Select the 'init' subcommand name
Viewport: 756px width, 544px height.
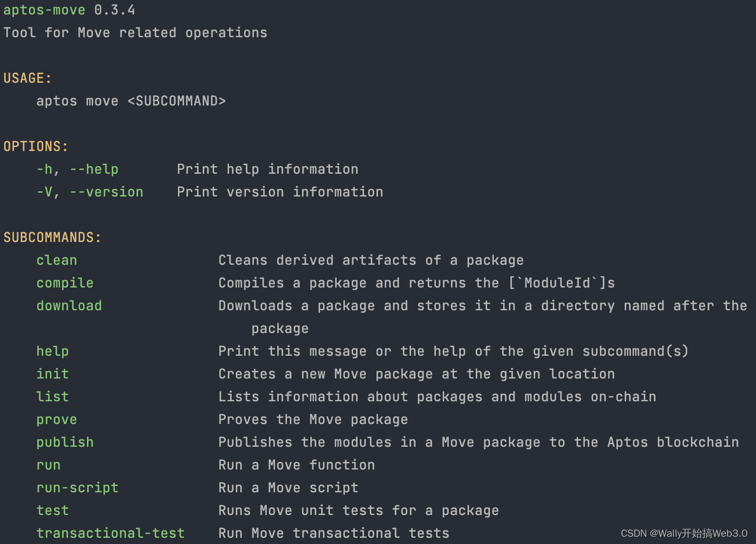(53, 374)
